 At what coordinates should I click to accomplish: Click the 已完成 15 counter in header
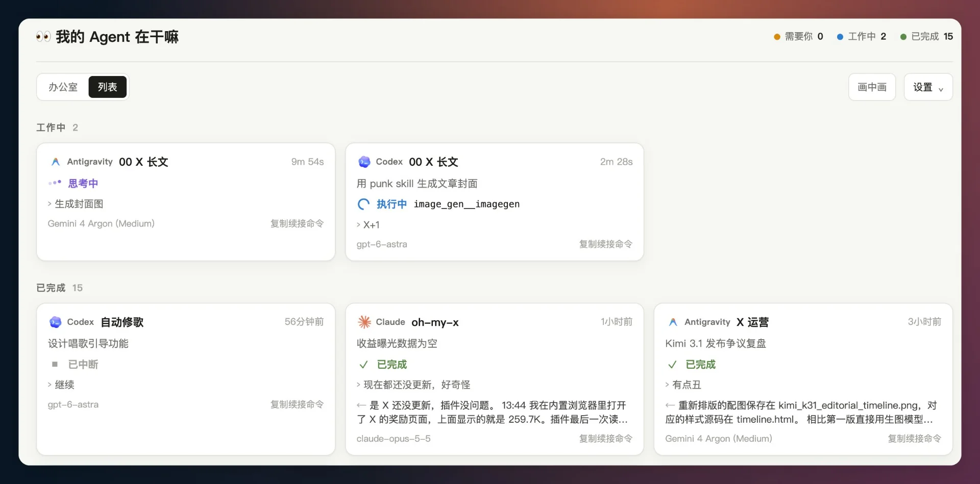(x=926, y=37)
